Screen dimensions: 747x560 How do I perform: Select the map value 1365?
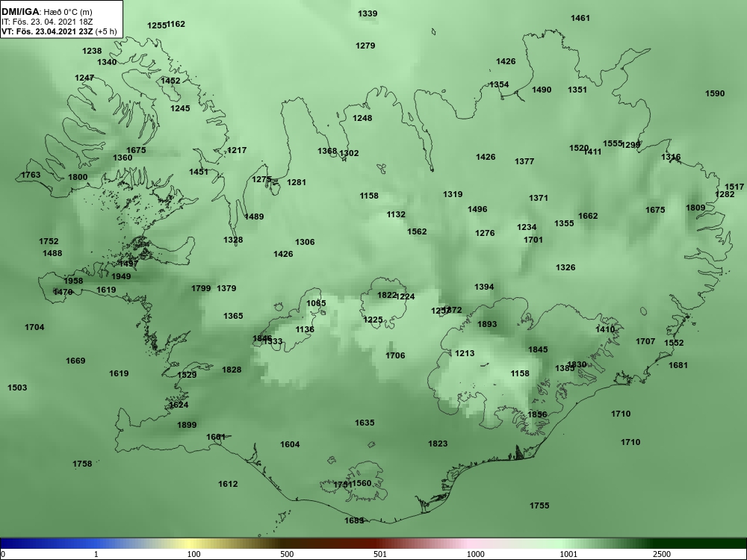tap(233, 316)
